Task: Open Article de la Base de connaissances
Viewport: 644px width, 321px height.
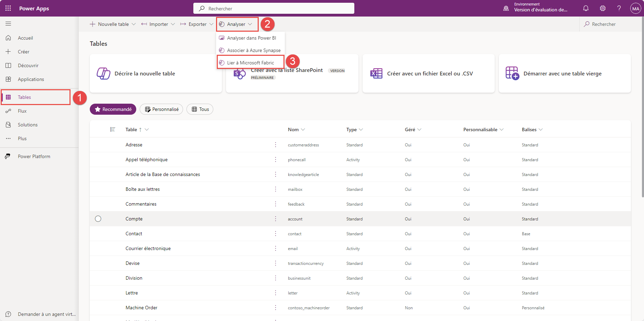Action: point(163,174)
